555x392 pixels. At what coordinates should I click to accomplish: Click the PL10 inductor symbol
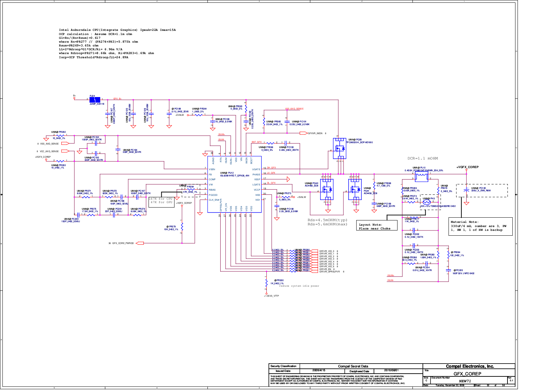click(421, 177)
